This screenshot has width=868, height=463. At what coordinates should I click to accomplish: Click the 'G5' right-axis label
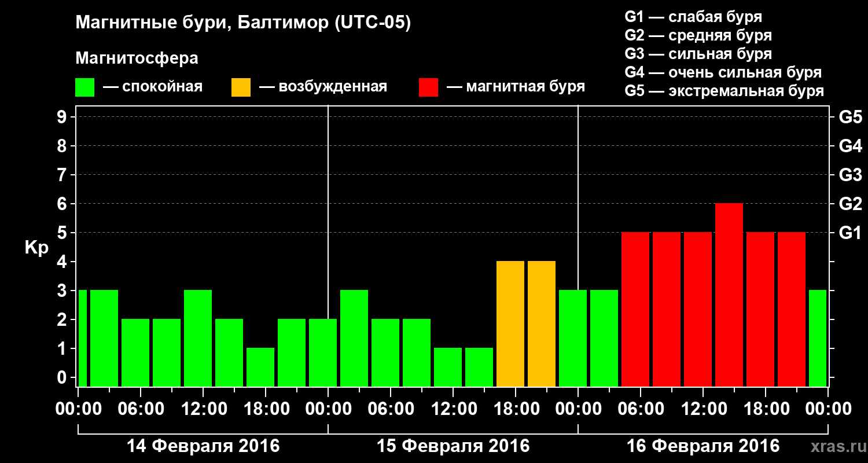(850, 117)
